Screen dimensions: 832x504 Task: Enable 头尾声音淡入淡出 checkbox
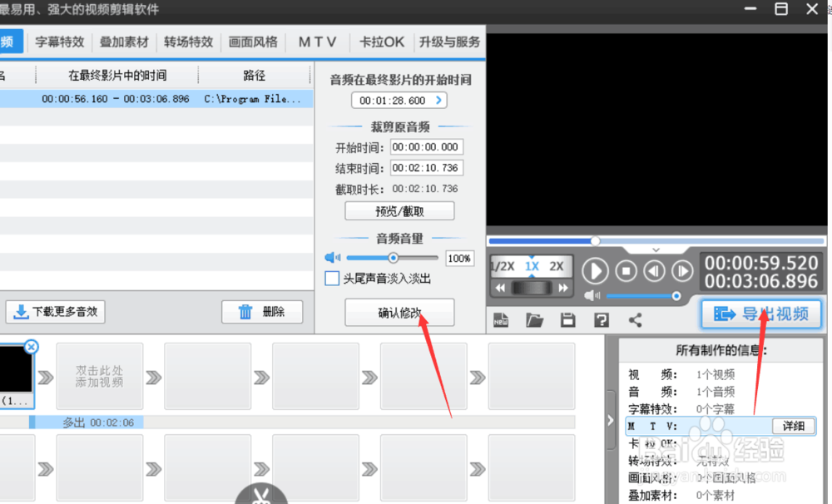coord(332,278)
